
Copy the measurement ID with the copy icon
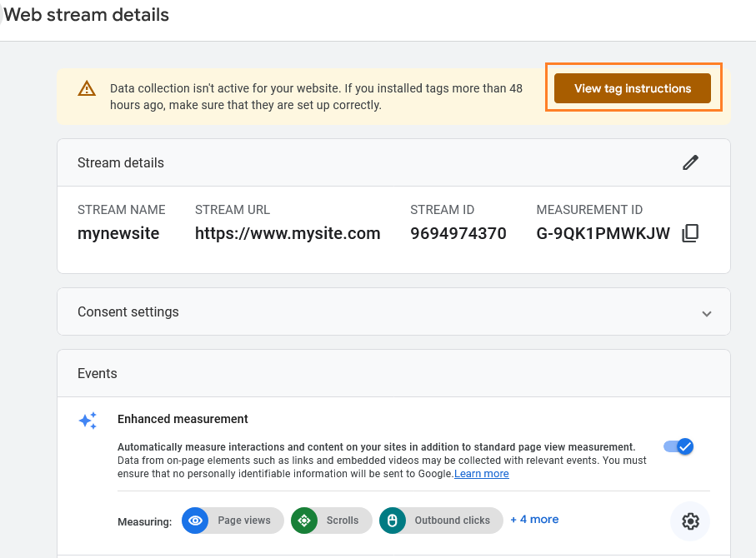coord(690,233)
